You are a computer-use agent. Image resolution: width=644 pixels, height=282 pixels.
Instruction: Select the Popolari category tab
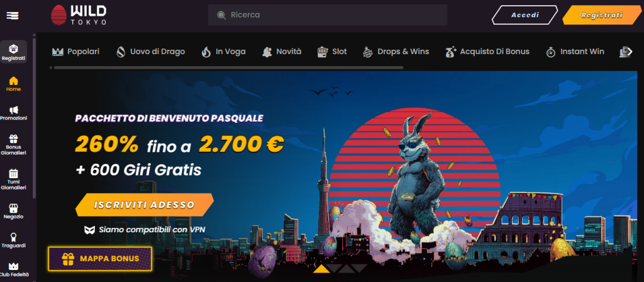tap(76, 52)
